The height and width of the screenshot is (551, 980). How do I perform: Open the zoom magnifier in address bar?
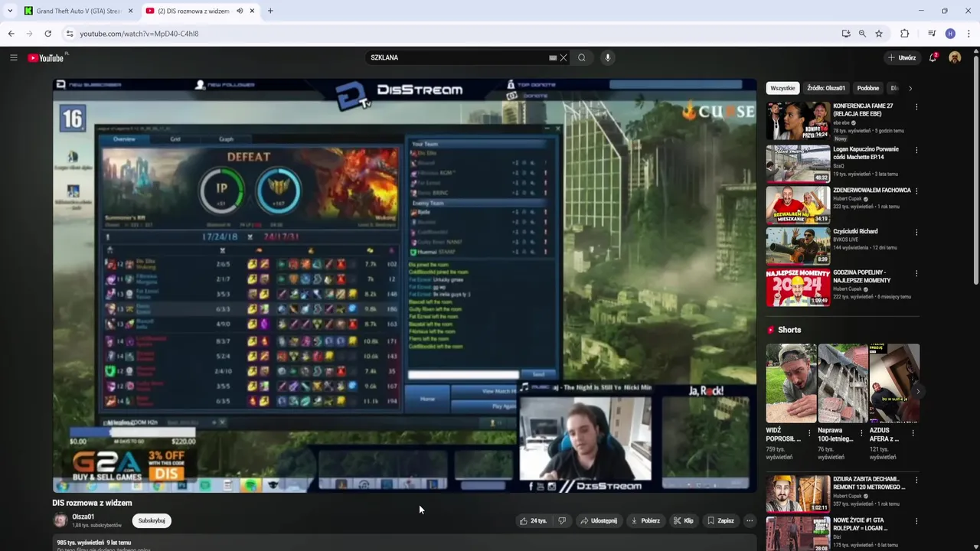point(862,34)
